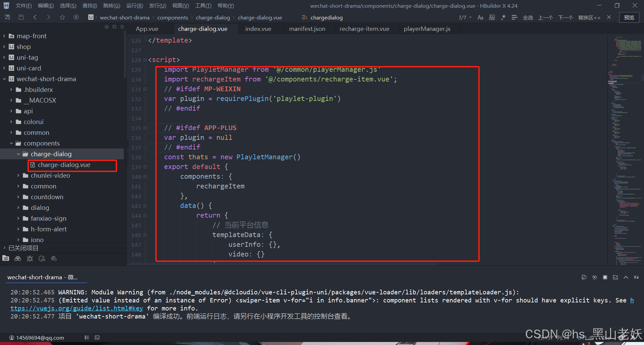Create a new file
644x345 pixels.
coord(7,17)
